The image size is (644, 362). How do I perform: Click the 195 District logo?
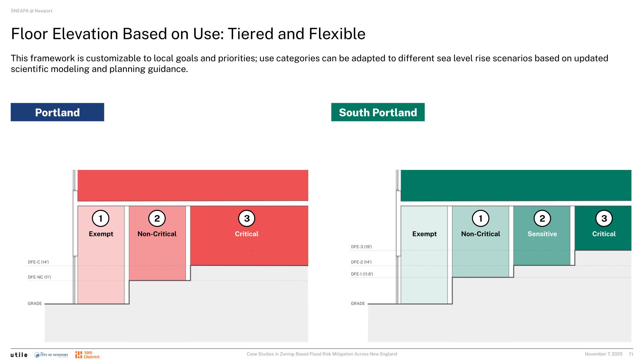click(88, 355)
